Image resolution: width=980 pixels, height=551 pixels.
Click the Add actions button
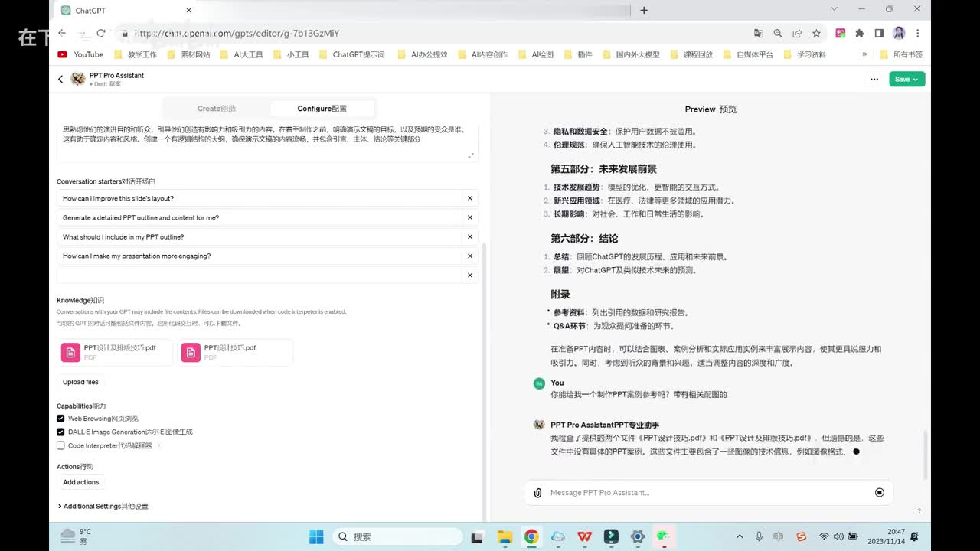tap(80, 482)
